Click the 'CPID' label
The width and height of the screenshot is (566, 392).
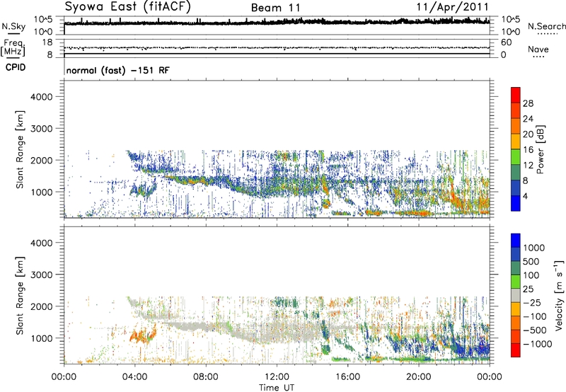[16, 67]
